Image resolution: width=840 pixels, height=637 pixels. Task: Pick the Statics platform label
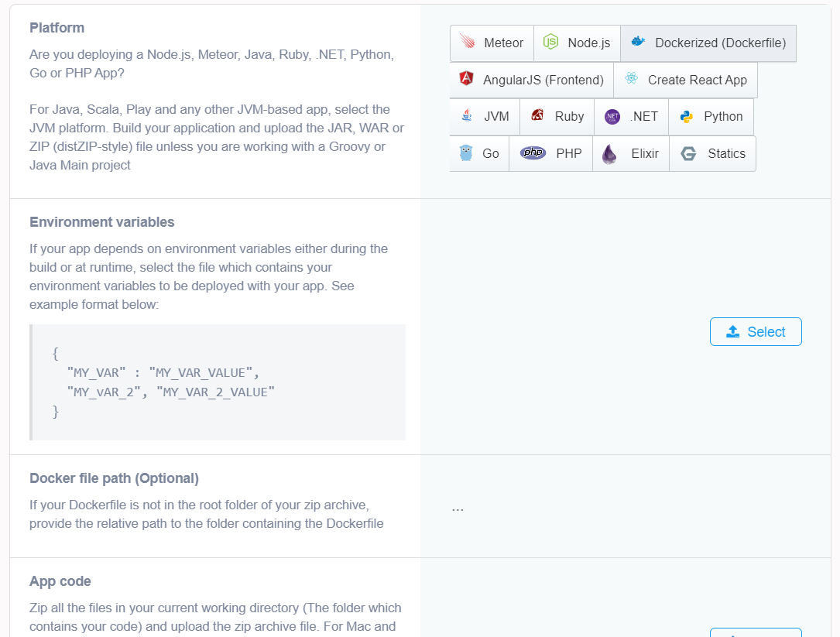click(x=726, y=153)
